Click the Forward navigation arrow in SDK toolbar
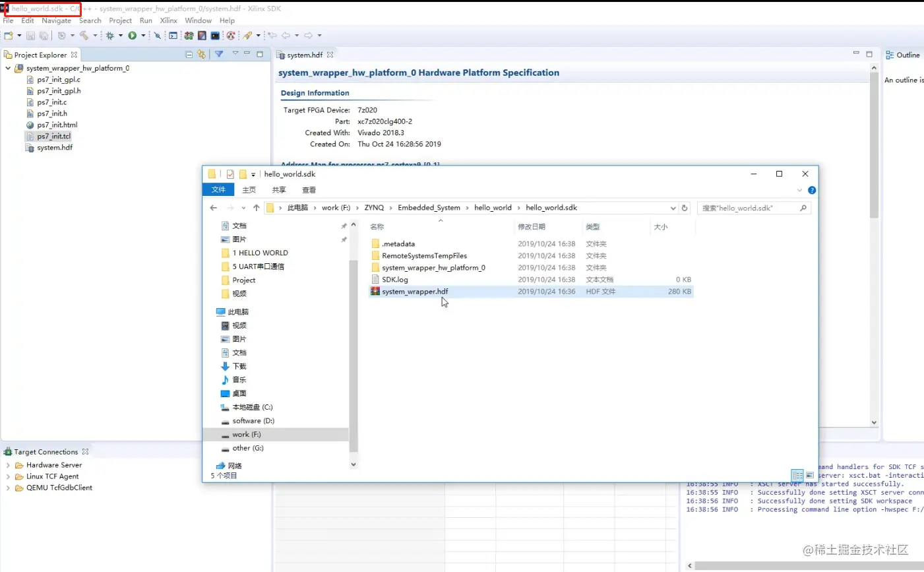 [x=309, y=36]
